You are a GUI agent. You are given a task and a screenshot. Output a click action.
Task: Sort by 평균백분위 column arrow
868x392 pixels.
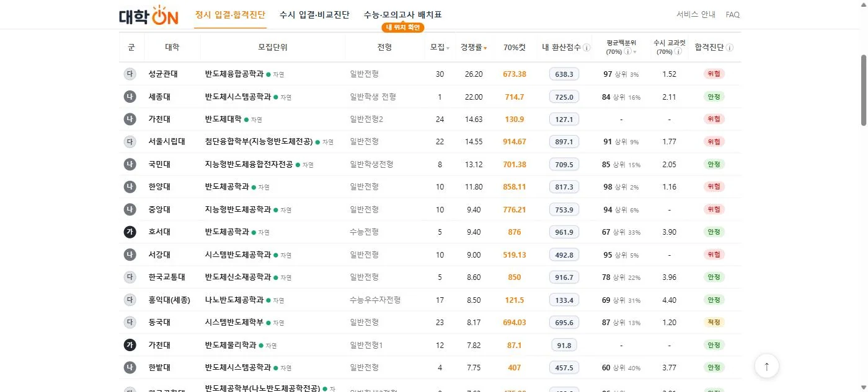point(635,53)
